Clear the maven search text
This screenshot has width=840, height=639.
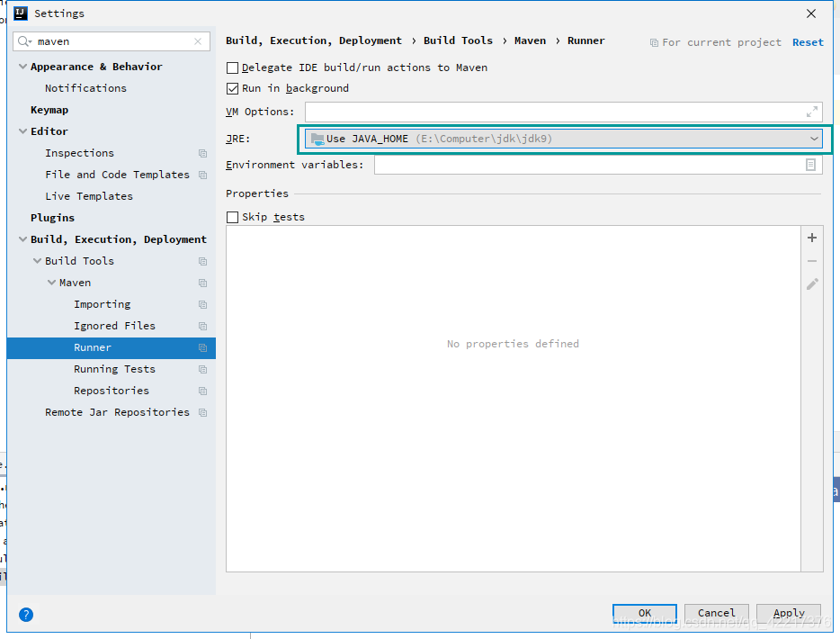[x=198, y=41]
